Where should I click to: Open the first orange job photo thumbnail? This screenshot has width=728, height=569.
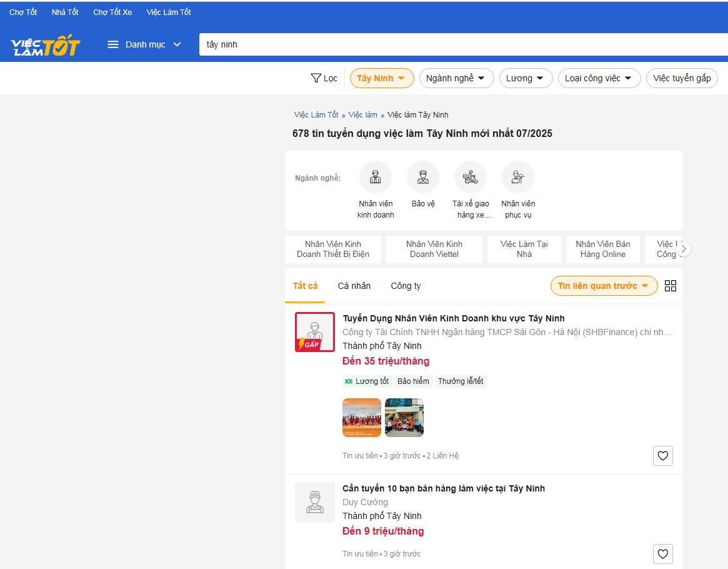point(362,418)
